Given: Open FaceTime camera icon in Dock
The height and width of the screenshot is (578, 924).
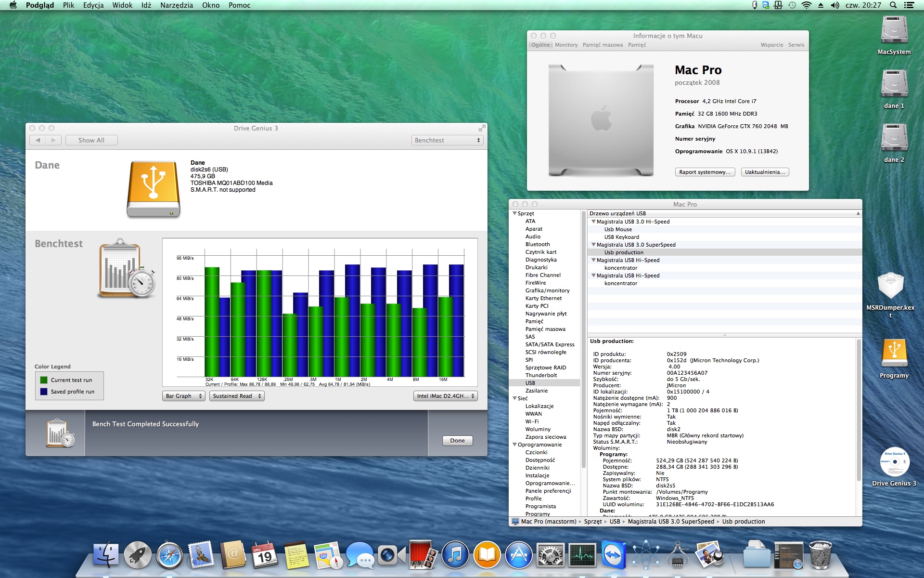Looking at the screenshot, I should click(x=391, y=555).
